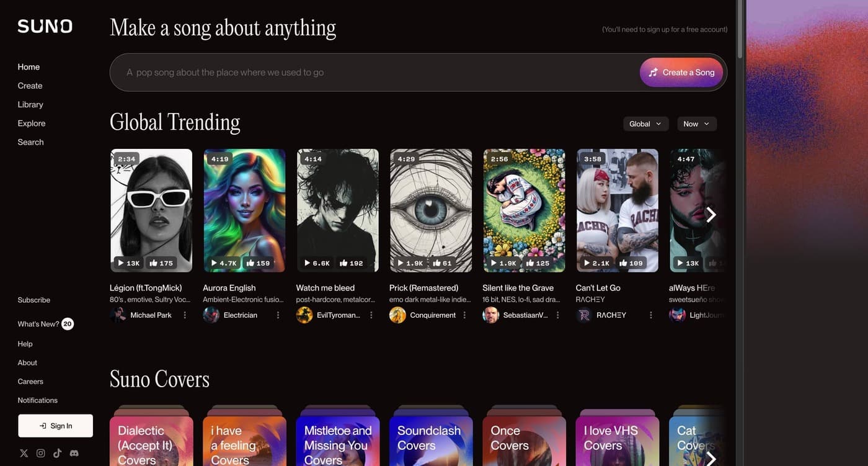The height and width of the screenshot is (466, 868).
Task: Open Silent like the Grave cover thumbnail
Action: click(x=524, y=210)
